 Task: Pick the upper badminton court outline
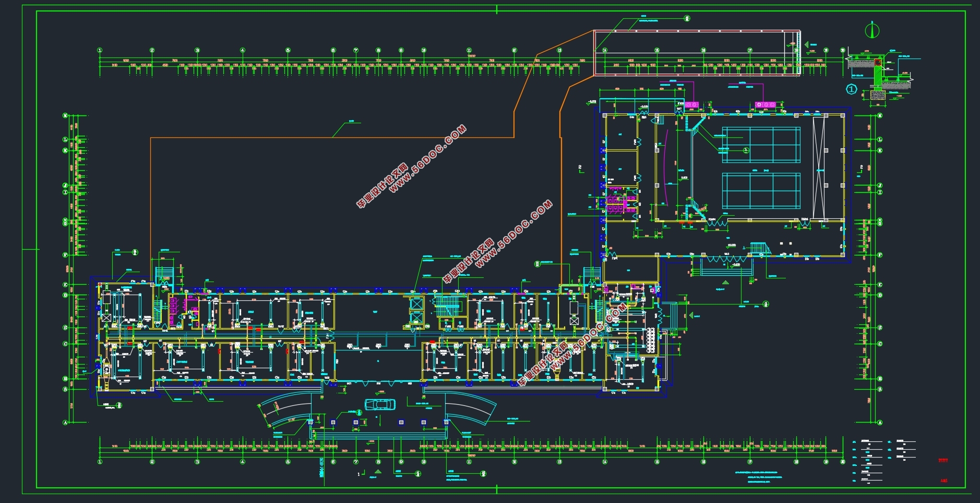coord(761,145)
